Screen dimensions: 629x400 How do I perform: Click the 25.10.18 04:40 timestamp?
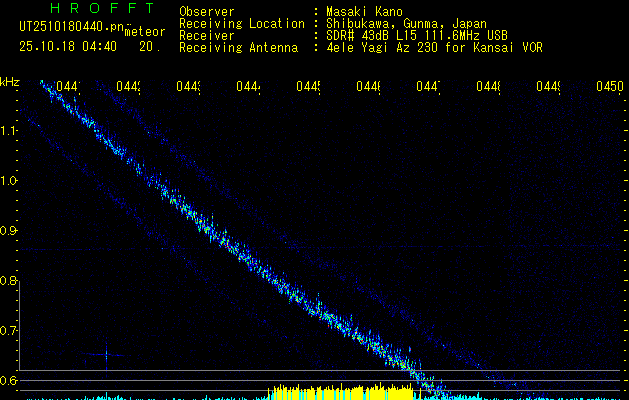click(x=68, y=46)
